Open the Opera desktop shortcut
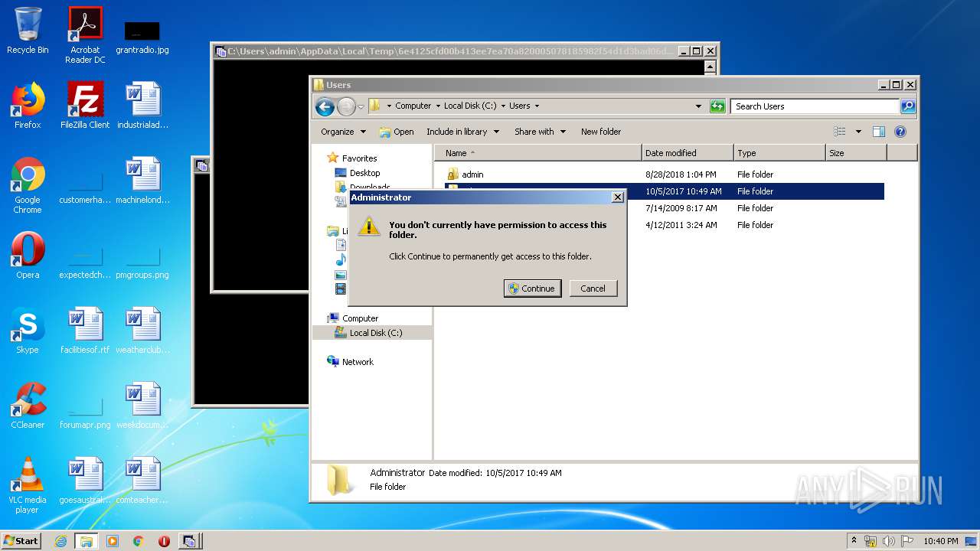980x551 pixels. pos(28,256)
